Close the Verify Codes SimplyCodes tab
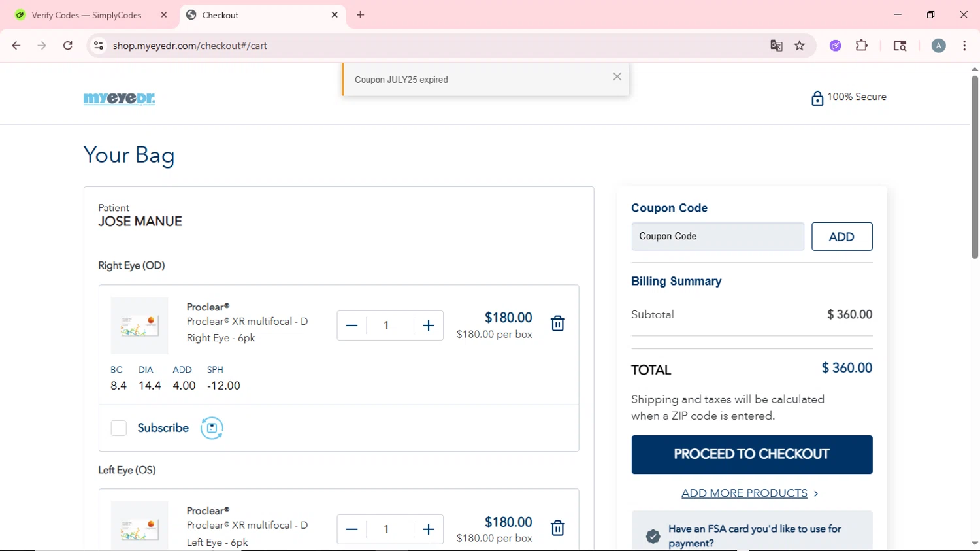Screen dimensions: 980x551 pyautogui.click(x=164, y=15)
